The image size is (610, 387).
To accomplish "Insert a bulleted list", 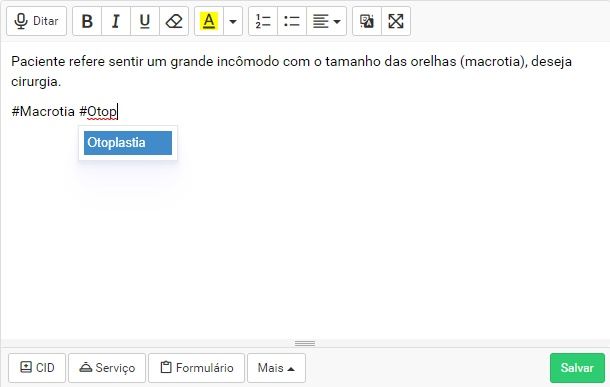I will coord(292,21).
